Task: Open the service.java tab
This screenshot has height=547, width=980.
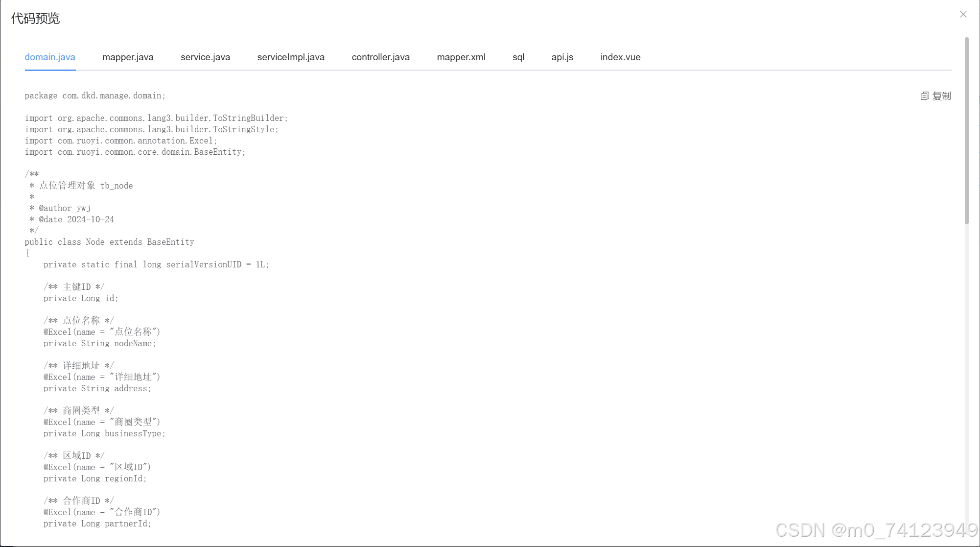Action: (x=205, y=57)
